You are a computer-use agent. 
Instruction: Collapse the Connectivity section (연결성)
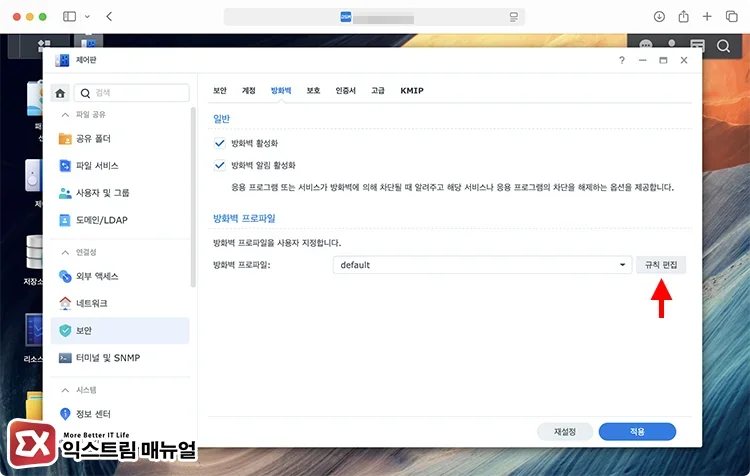click(65, 252)
